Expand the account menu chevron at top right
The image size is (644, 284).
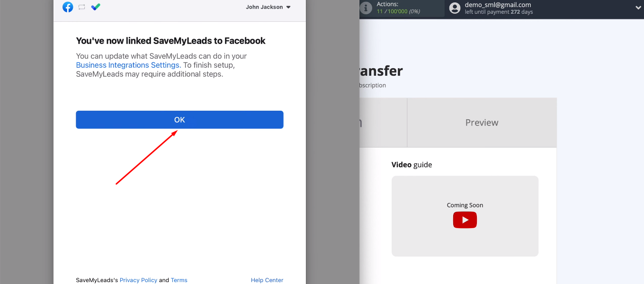638,8
